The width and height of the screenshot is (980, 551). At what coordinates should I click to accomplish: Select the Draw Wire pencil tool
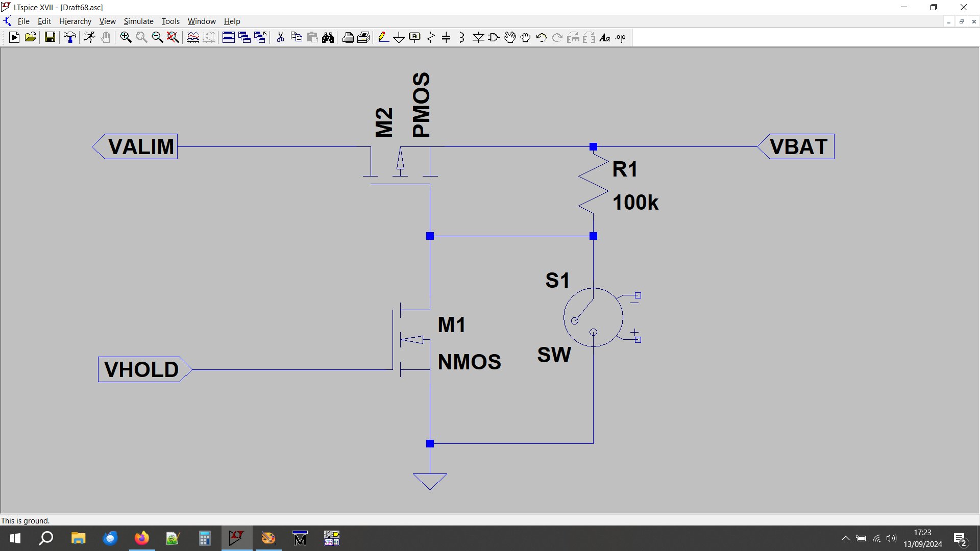click(x=383, y=37)
